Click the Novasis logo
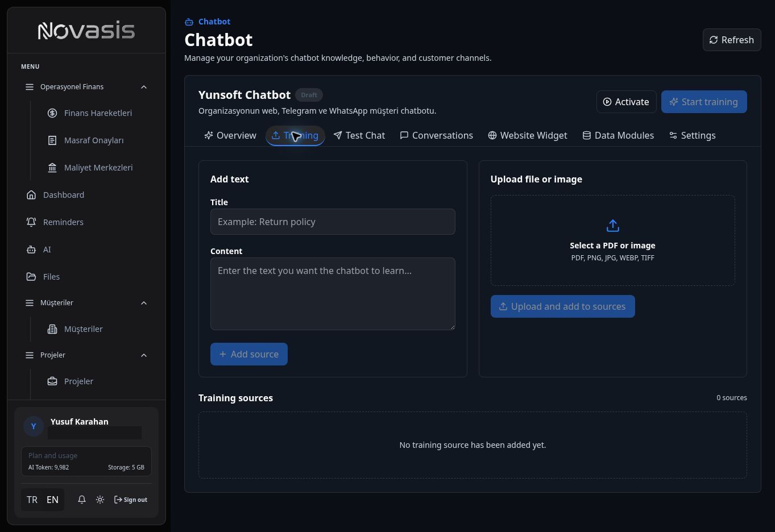The height and width of the screenshot is (532, 775). (x=86, y=30)
